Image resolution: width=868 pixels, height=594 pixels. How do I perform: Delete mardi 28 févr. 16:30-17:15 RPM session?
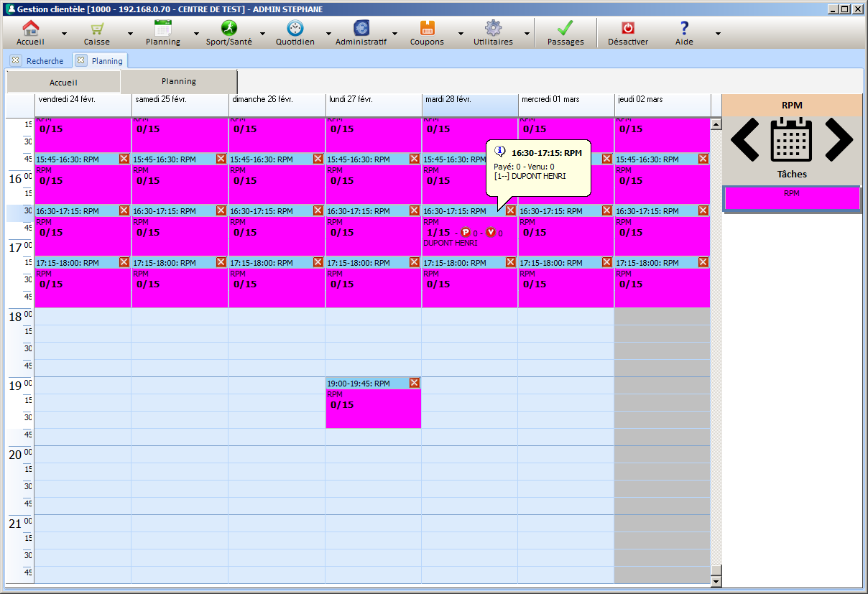point(510,210)
